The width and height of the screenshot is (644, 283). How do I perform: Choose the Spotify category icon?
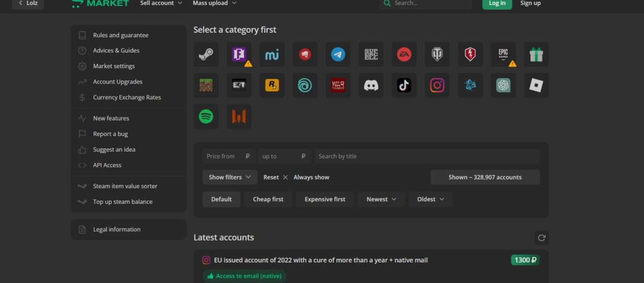(x=206, y=116)
